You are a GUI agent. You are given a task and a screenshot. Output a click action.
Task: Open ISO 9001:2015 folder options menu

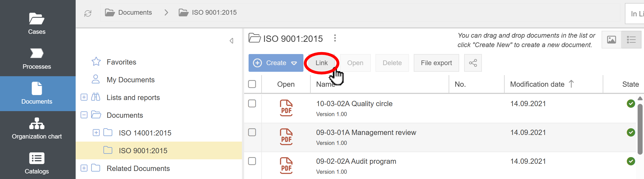click(x=335, y=38)
